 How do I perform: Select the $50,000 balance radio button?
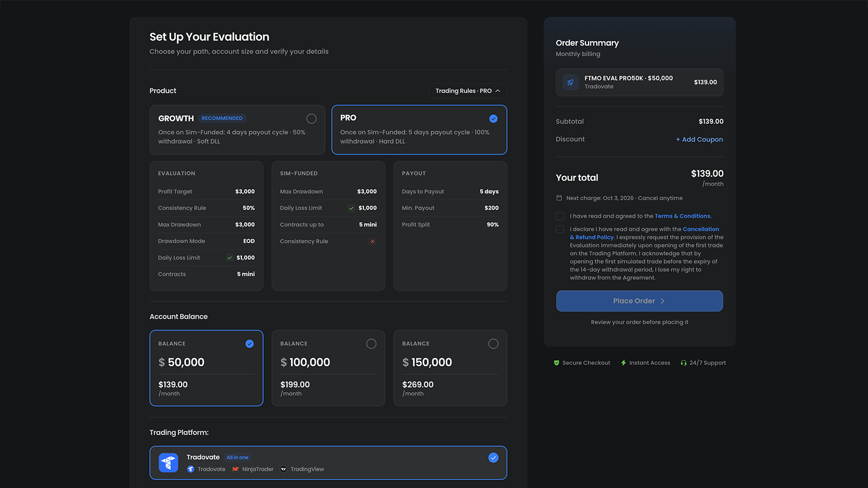(250, 344)
